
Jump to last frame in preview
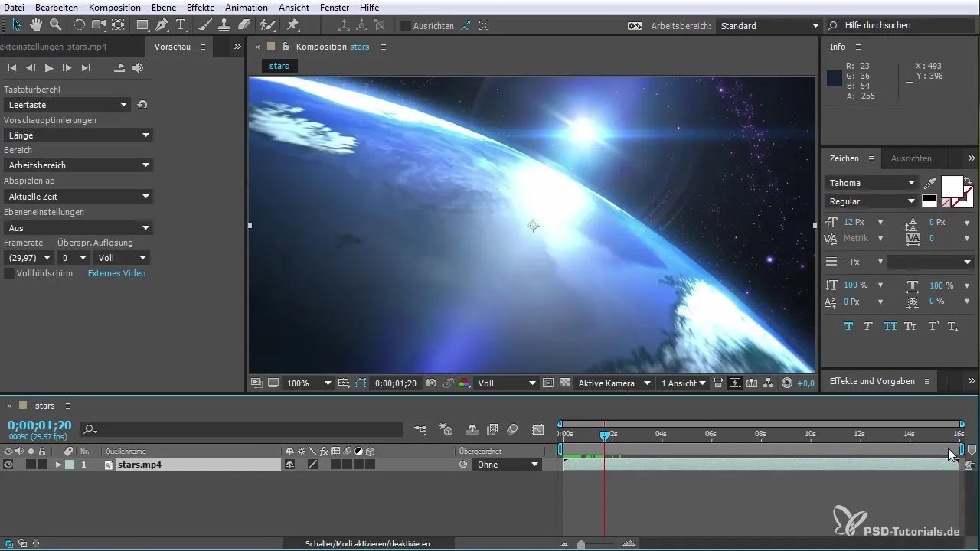tap(86, 68)
